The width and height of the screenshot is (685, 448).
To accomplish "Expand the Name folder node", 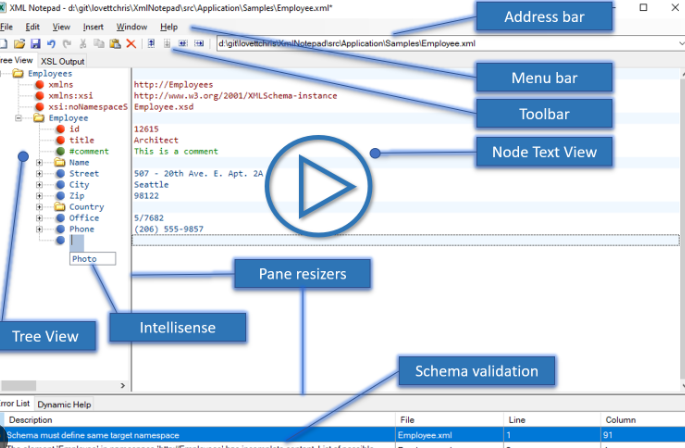I will 39,162.
